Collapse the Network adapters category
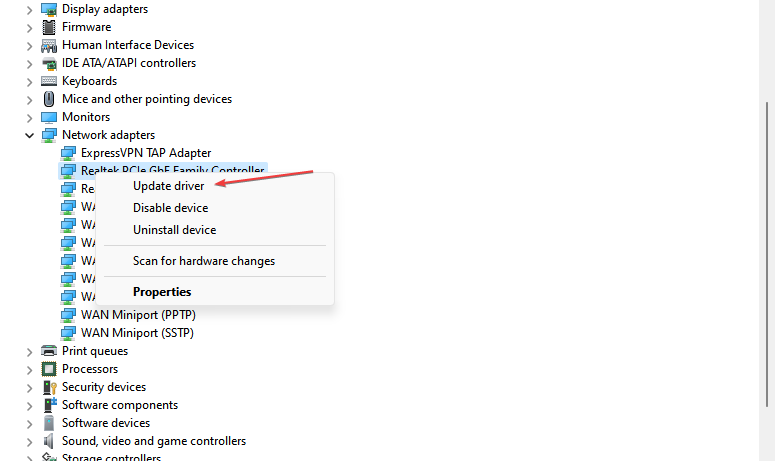Image resolution: width=775 pixels, height=461 pixels. (x=28, y=135)
